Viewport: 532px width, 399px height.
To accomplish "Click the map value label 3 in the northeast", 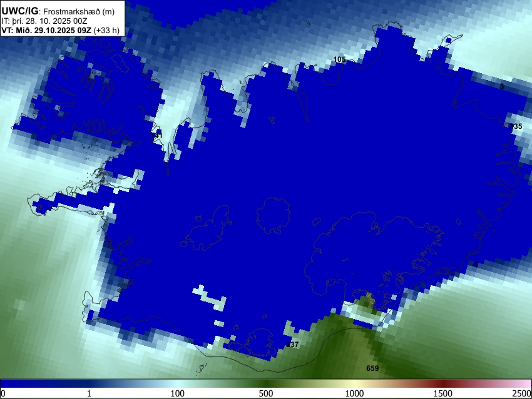I will [502, 86].
